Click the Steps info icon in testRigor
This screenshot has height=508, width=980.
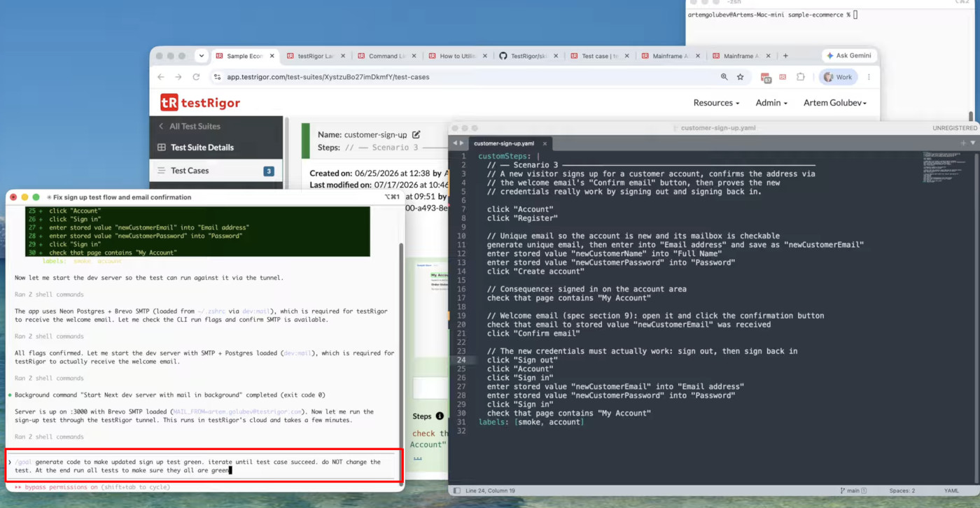click(x=440, y=416)
